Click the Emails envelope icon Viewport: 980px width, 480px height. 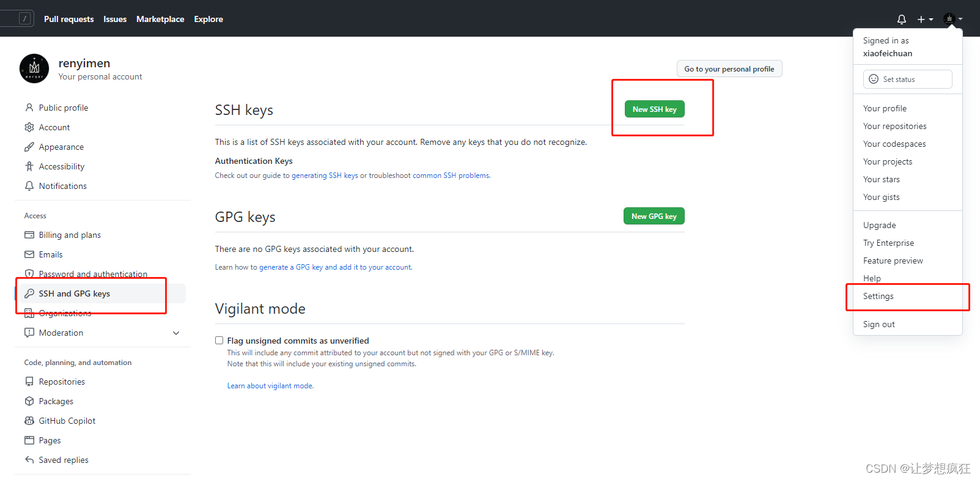(x=29, y=254)
